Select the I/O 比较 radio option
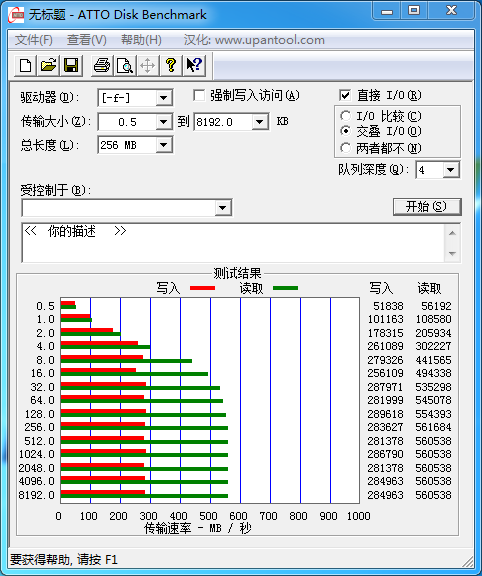 (x=345, y=116)
